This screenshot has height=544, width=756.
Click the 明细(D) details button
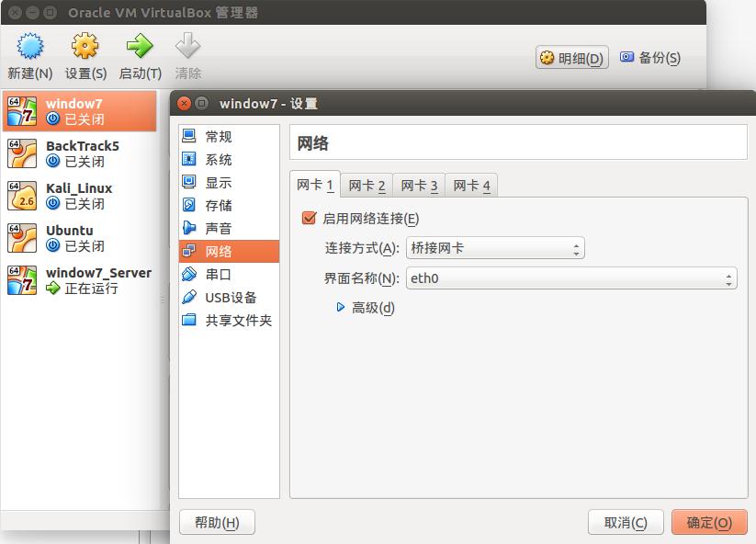point(571,58)
